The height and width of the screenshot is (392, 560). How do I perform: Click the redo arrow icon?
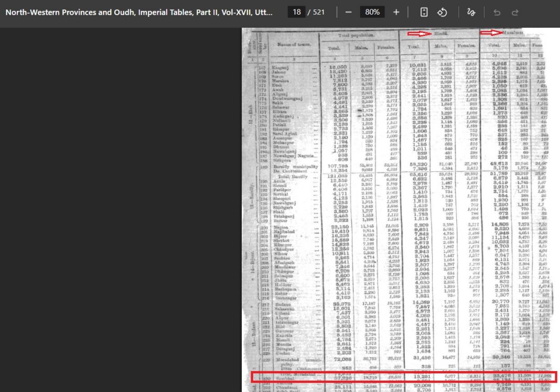pyautogui.click(x=515, y=12)
